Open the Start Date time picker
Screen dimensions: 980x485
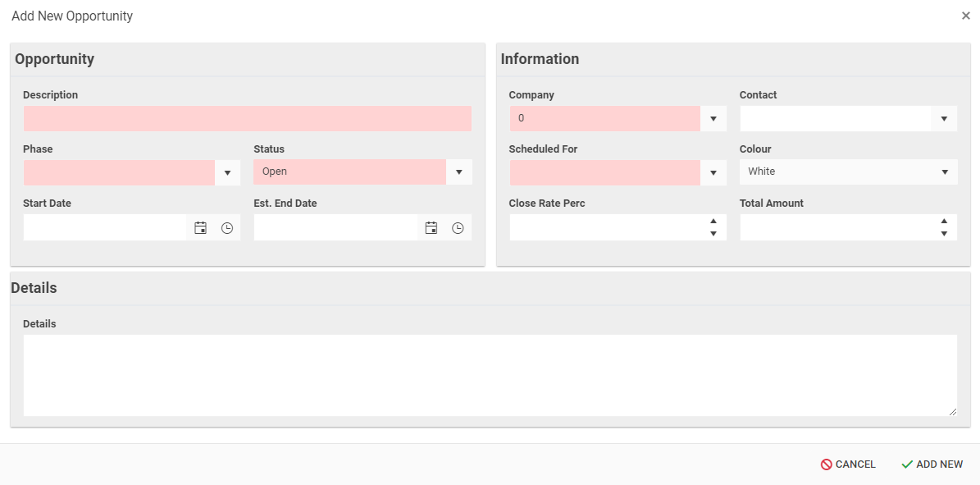pos(227,228)
